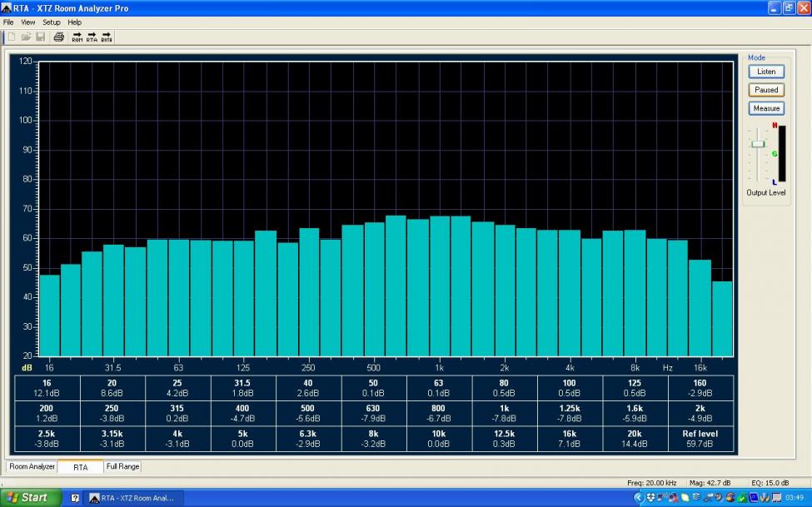Click the 16k cell showing 7.1dB
The width and height of the screenshot is (812, 507).
(x=569, y=439)
